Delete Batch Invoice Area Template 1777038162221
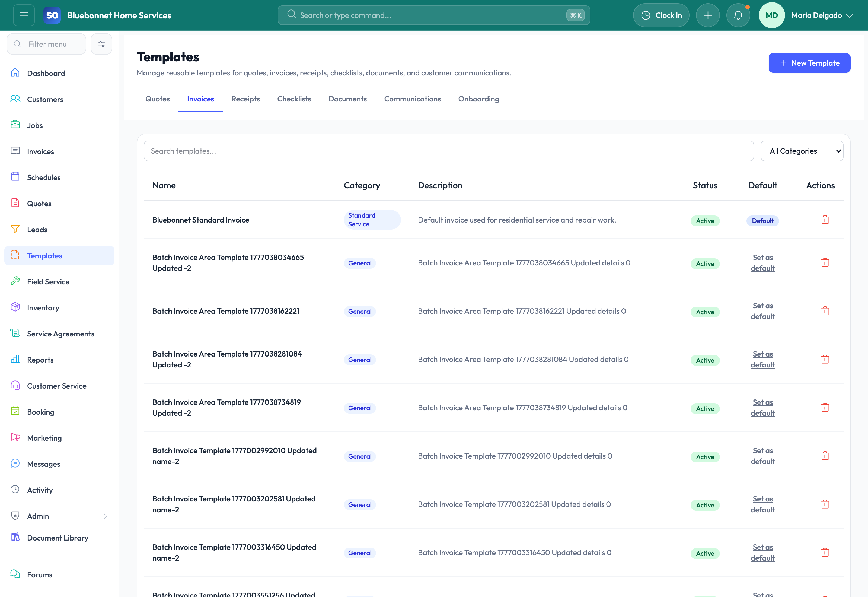The width and height of the screenshot is (868, 597). [x=825, y=311]
